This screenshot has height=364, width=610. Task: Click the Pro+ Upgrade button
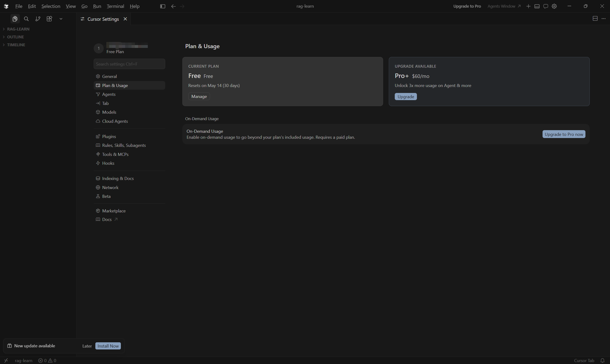point(406,97)
